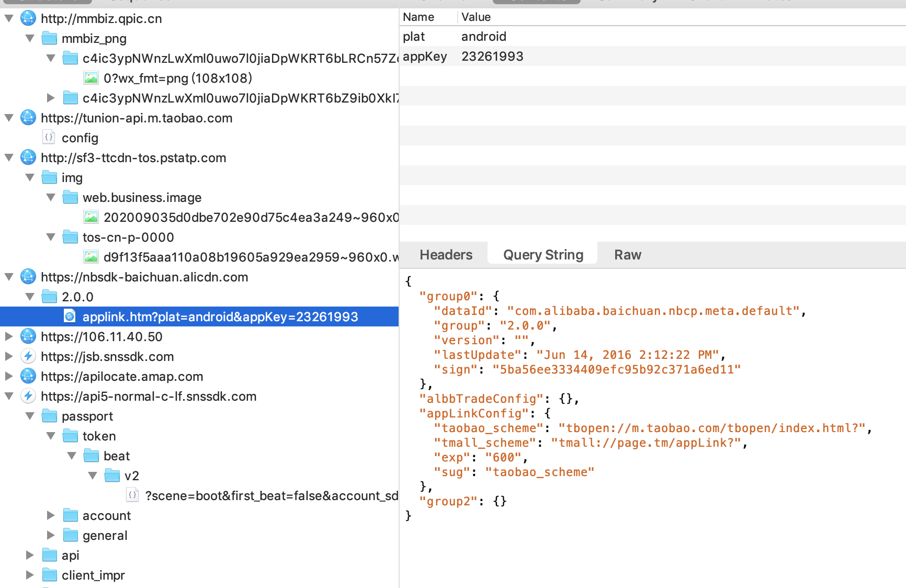Click the "lastUpdate" value Jun 14, 2016

[628, 355]
